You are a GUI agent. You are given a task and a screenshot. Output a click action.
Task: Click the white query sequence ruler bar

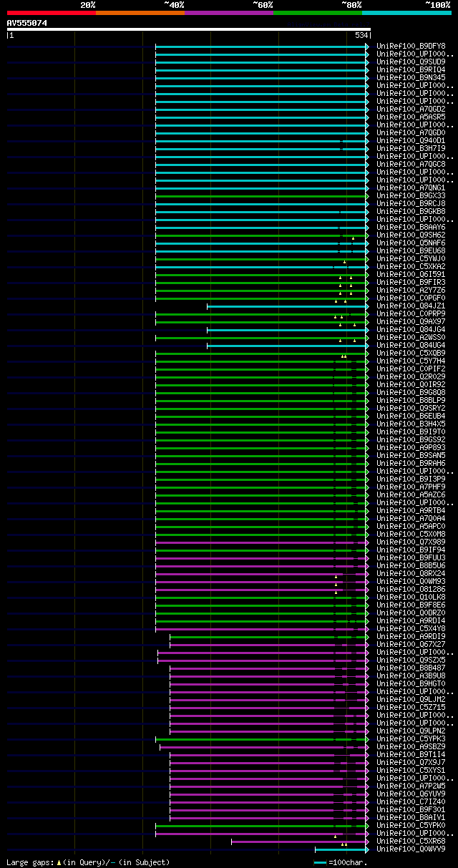coord(188,29)
